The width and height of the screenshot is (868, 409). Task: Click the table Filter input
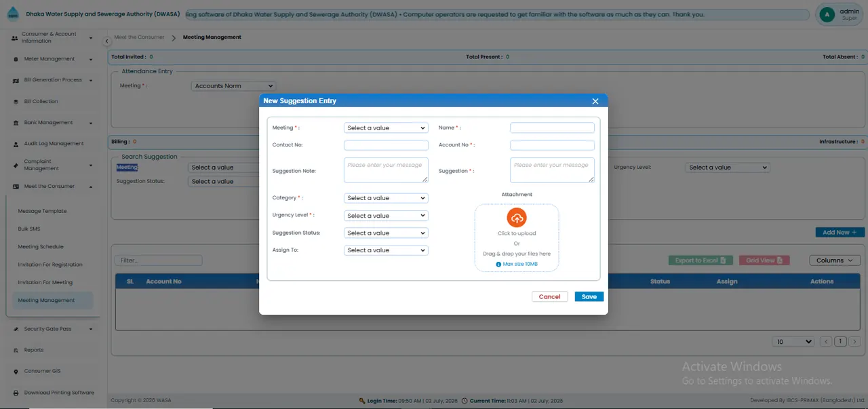pyautogui.click(x=159, y=260)
